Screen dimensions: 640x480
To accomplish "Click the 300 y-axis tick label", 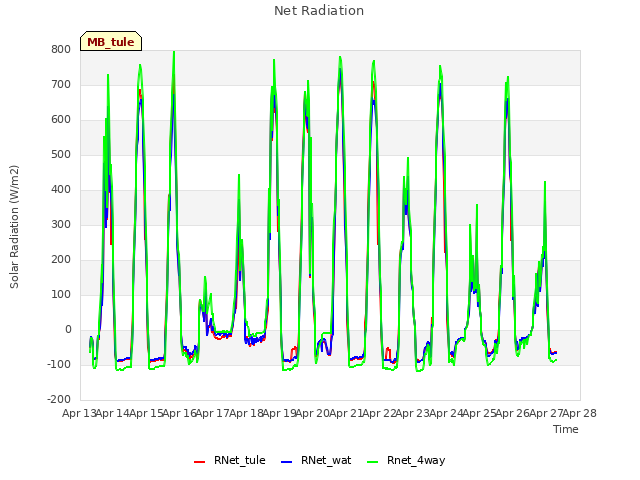I will [61, 224].
